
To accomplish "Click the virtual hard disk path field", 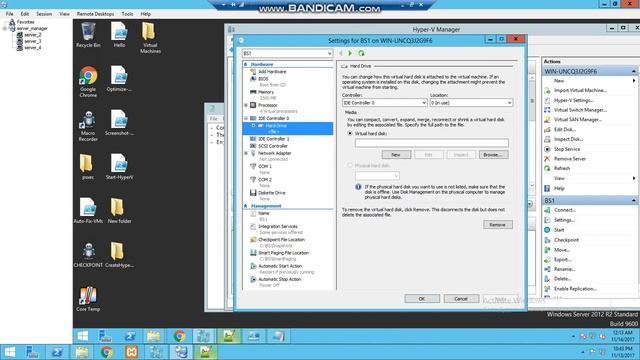I will click(431, 143).
